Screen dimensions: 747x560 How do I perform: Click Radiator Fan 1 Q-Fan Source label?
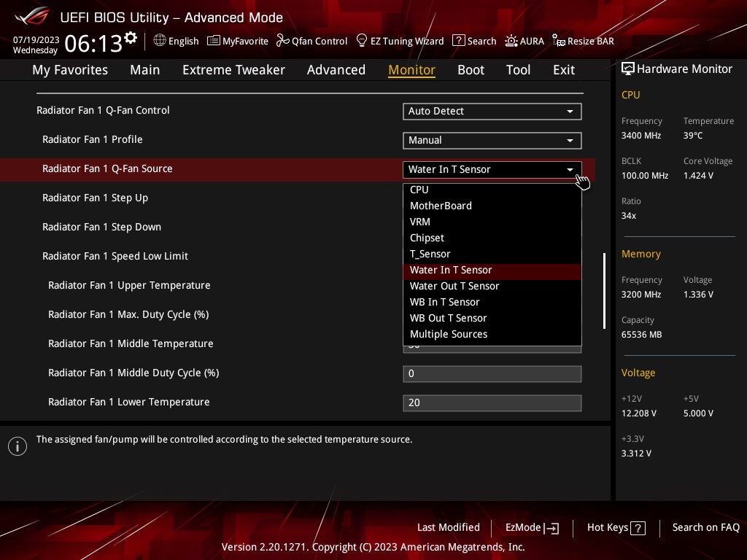point(107,168)
